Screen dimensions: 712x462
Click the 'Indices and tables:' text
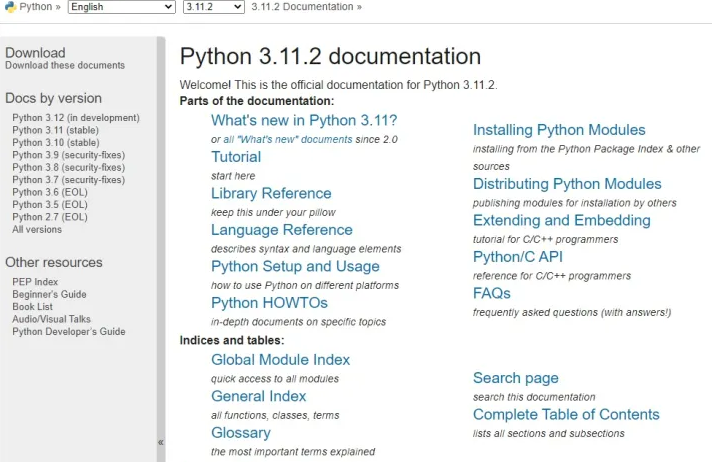point(232,340)
